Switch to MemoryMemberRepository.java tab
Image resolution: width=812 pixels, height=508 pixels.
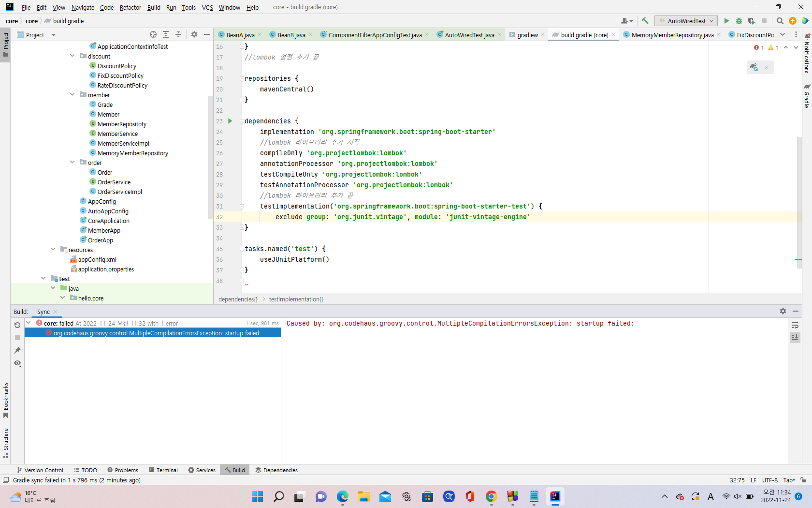[672, 35]
